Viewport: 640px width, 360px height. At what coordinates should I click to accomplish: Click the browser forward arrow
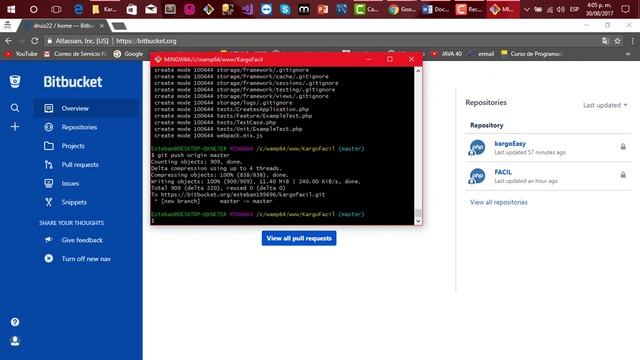tap(21, 41)
